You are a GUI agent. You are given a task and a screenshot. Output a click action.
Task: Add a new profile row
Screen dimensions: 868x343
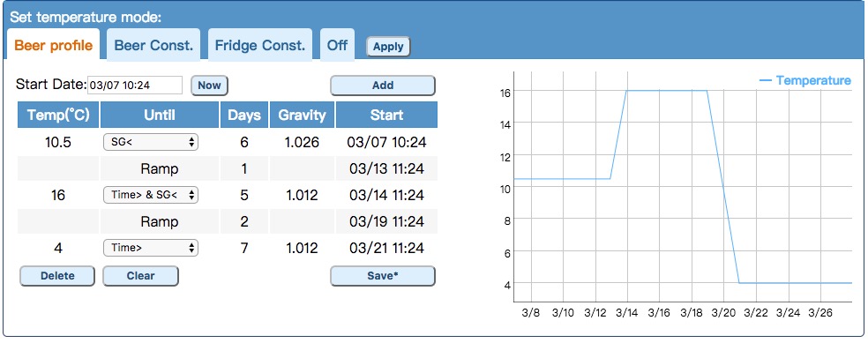click(383, 86)
